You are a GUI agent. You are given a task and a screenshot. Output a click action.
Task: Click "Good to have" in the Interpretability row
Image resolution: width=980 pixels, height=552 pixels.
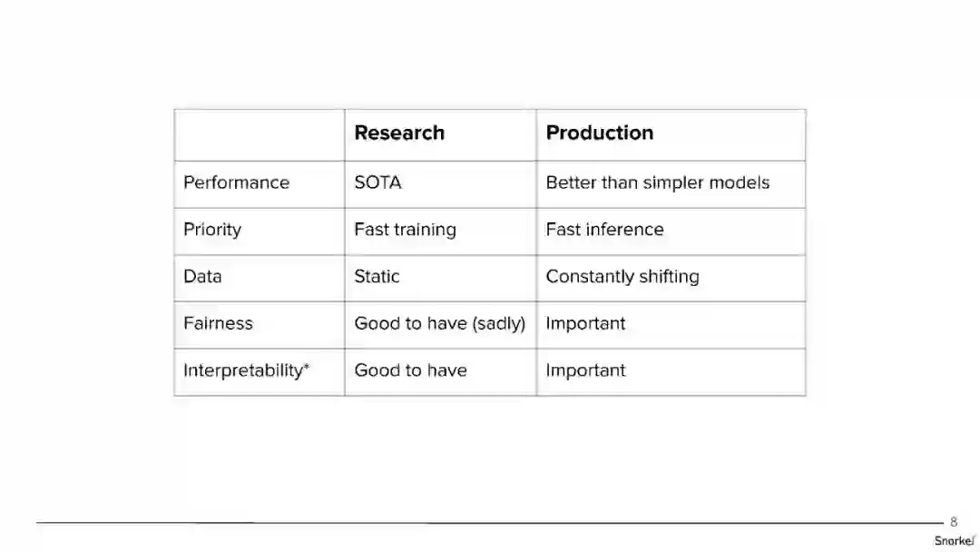click(x=410, y=370)
